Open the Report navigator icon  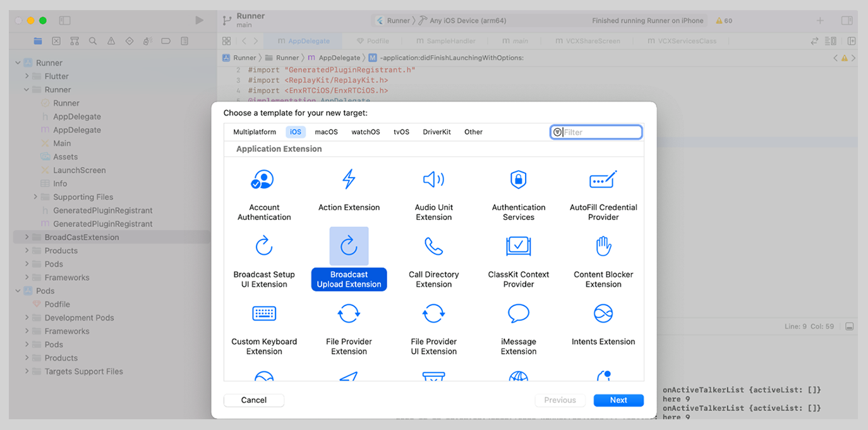[x=184, y=40]
